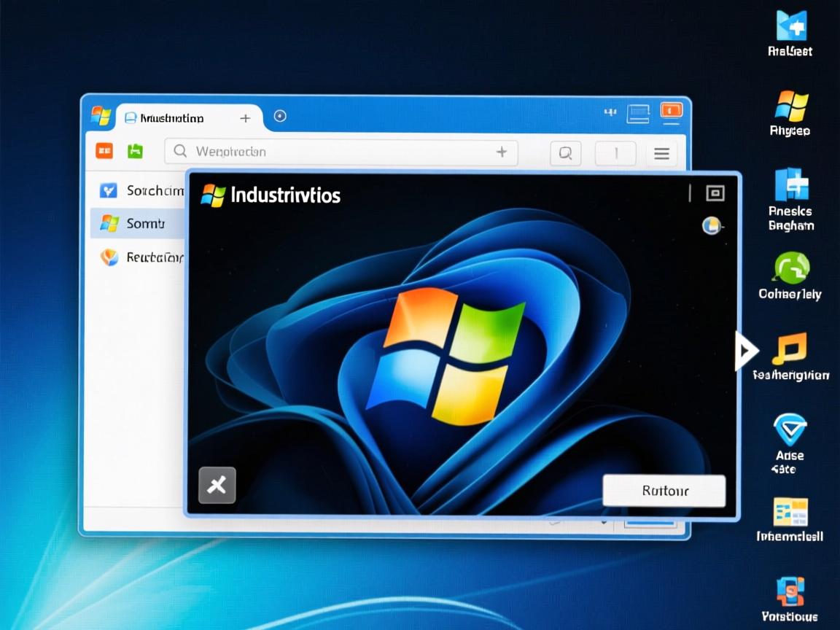Open the hamburger menu in the browser toolbar
The height and width of the screenshot is (630, 840).
coord(661,154)
